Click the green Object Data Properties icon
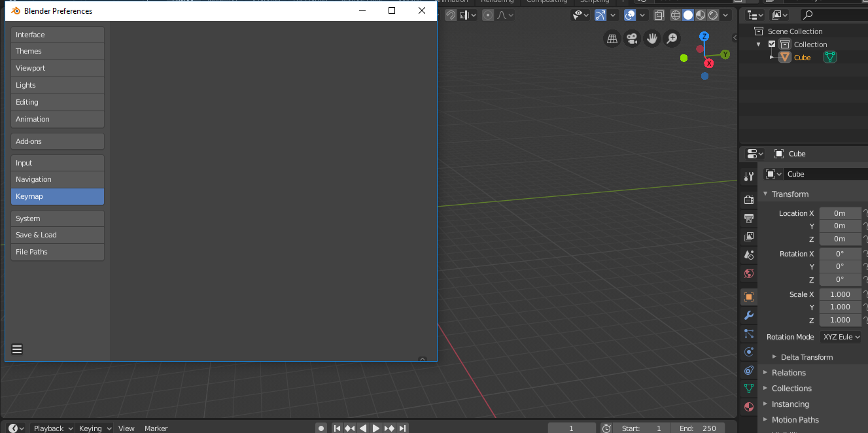 click(748, 388)
